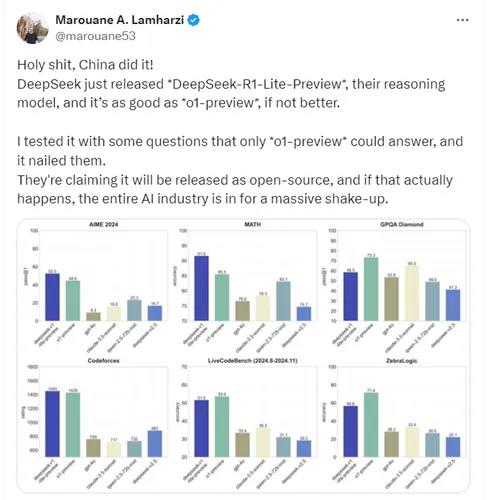This screenshot has height=500, width=487.
Task: Click the blue verified badge
Action: tap(194, 20)
